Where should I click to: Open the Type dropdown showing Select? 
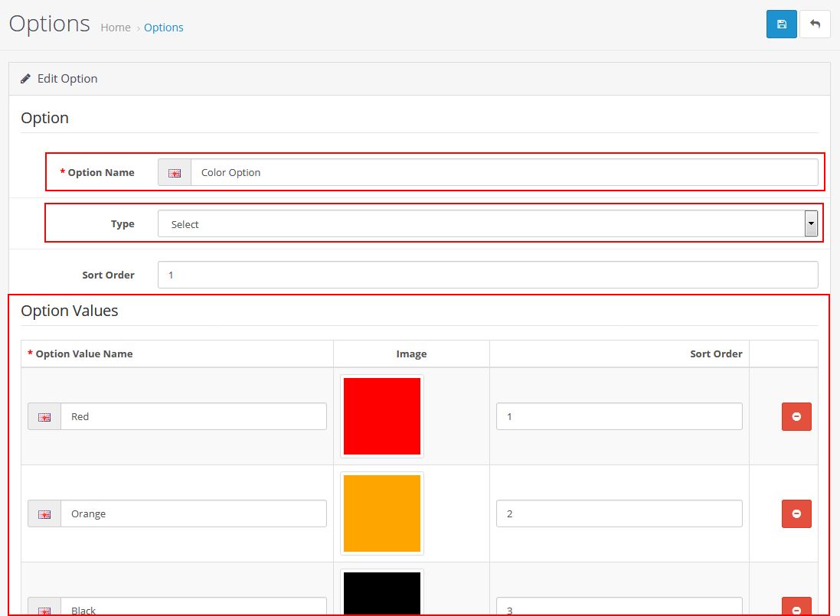(488, 223)
